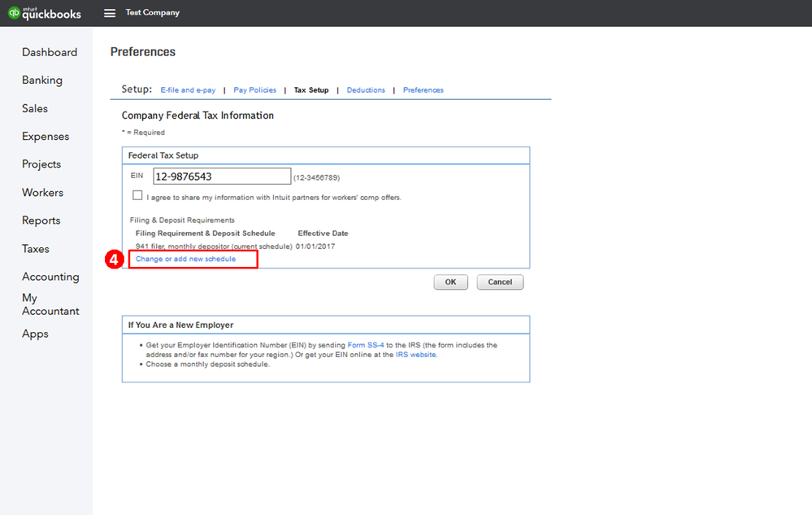Open the Form SS-4 link

(366, 345)
